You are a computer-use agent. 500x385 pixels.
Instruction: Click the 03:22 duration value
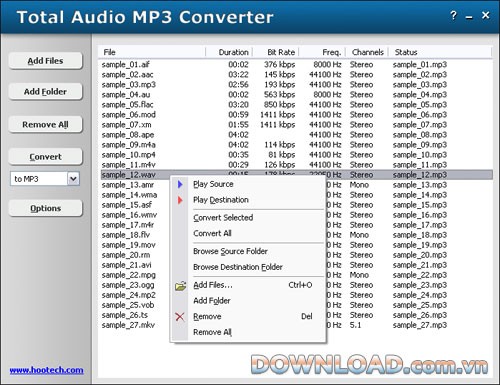(x=238, y=75)
